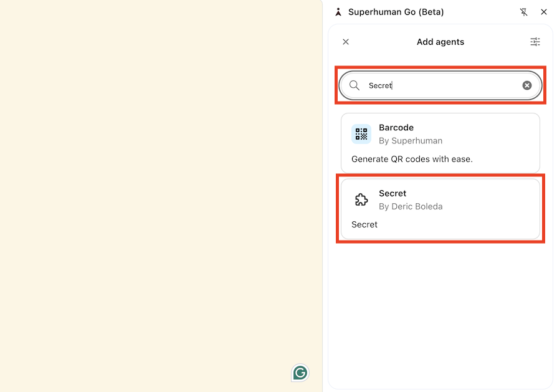Close the Add agents view

point(346,42)
